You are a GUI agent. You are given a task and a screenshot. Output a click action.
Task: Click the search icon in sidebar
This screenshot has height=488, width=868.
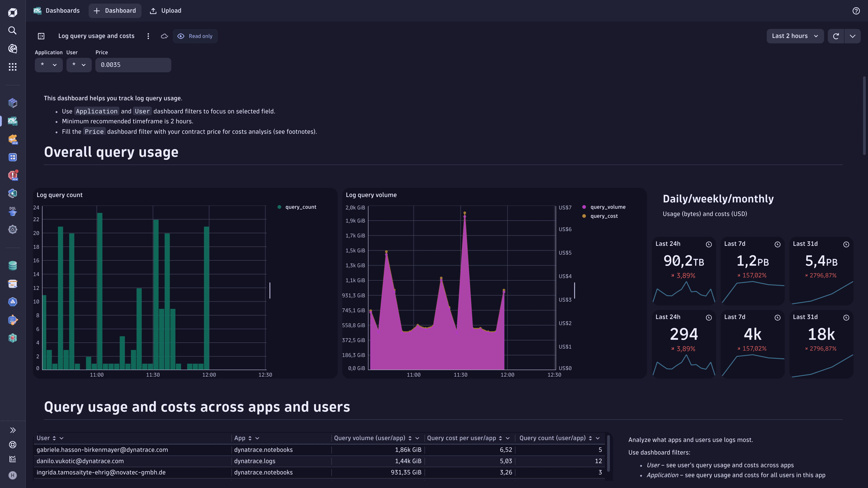[13, 30]
